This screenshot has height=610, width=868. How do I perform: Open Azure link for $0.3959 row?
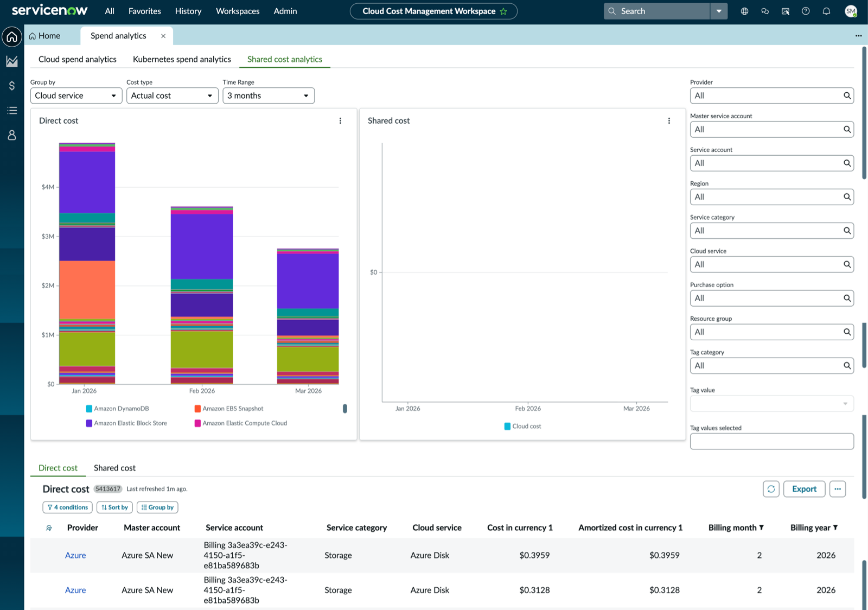(75, 555)
